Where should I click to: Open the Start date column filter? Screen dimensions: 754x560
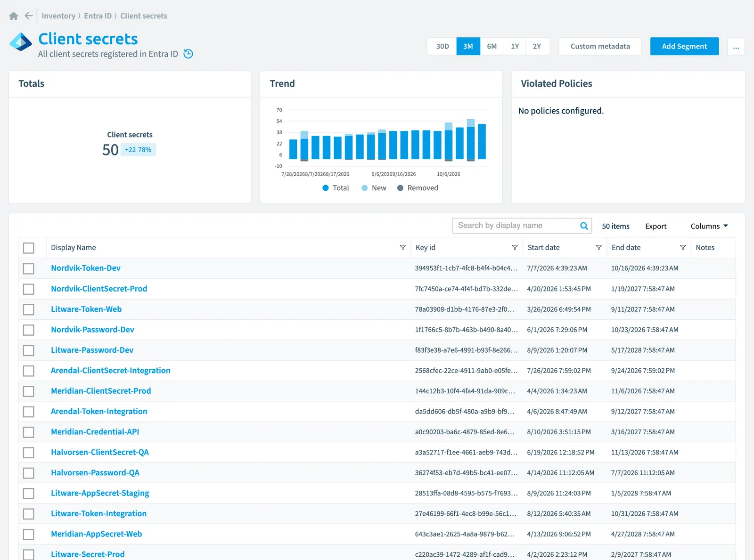point(598,248)
